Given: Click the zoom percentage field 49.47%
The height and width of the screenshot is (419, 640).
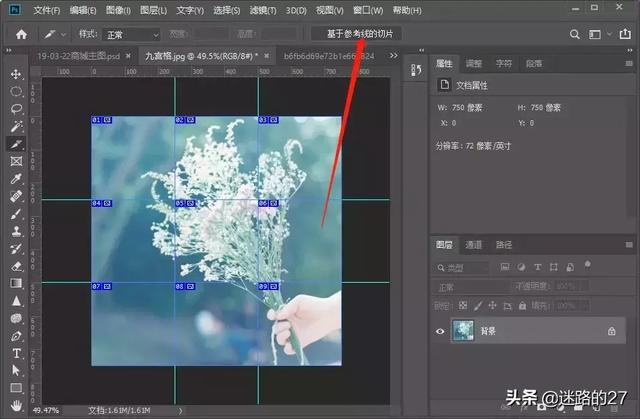Looking at the screenshot, I should [44, 411].
